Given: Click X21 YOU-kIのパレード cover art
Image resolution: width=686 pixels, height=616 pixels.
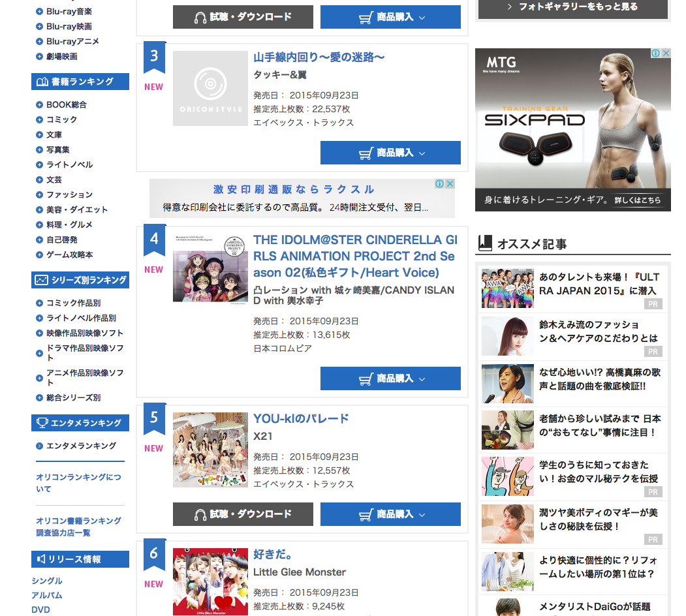Looking at the screenshot, I should pos(210,450).
